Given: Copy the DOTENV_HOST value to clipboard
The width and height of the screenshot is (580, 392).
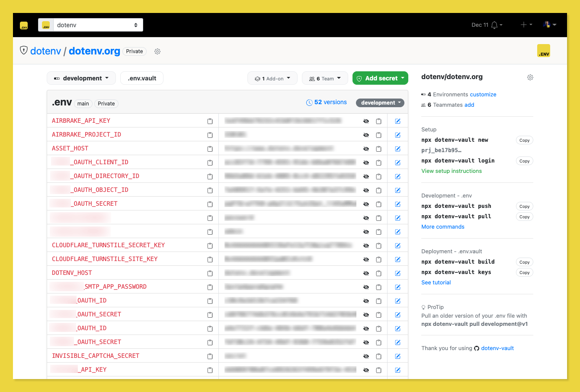Looking at the screenshot, I should tap(378, 274).
